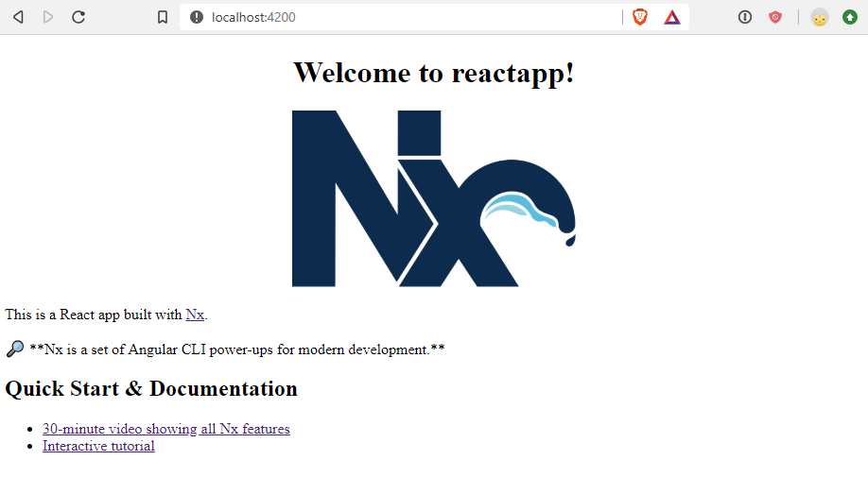Open the browser profile avatar
The image size is (868, 477).
[819, 17]
